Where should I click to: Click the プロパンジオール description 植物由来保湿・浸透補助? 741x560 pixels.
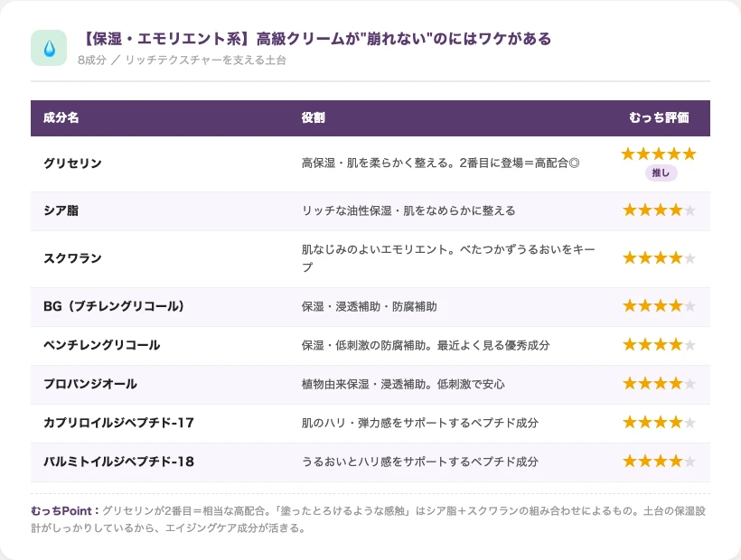click(x=403, y=384)
